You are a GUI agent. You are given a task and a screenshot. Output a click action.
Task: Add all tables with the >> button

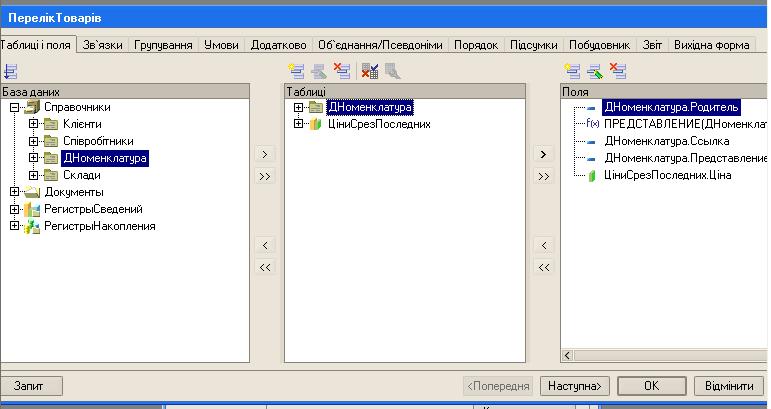(x=265, y=176)
